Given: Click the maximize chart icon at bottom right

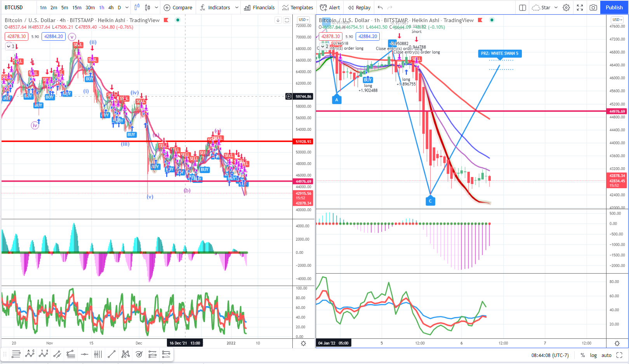Looking at the screenshot, I should pyautogui.click(x=620, y=355).
